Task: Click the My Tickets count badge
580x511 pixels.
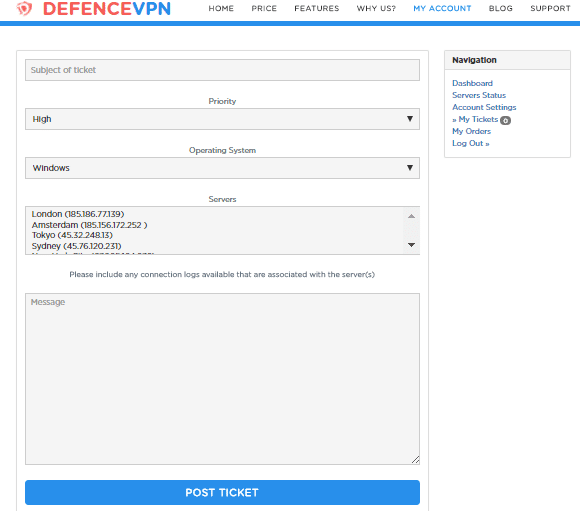Action: (505, 120)
